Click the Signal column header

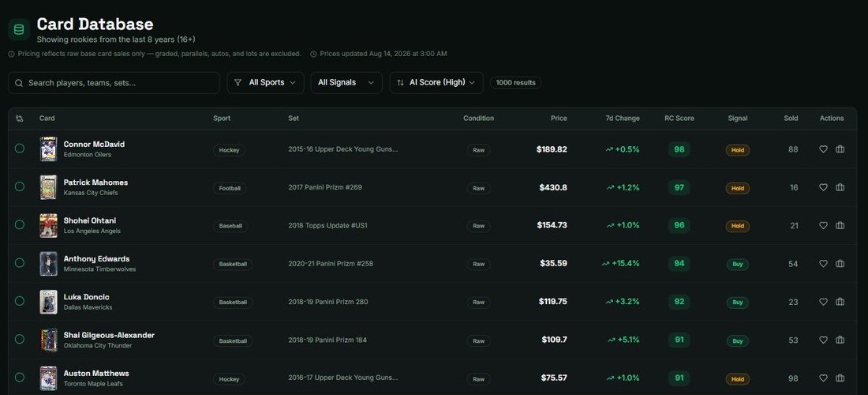tap(737, 118)
